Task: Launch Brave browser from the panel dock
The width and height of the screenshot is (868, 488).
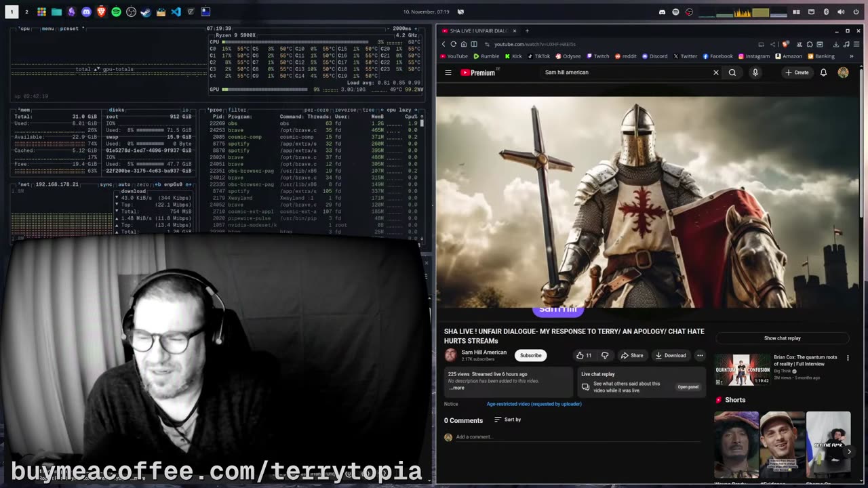Action: click(101, 12)
